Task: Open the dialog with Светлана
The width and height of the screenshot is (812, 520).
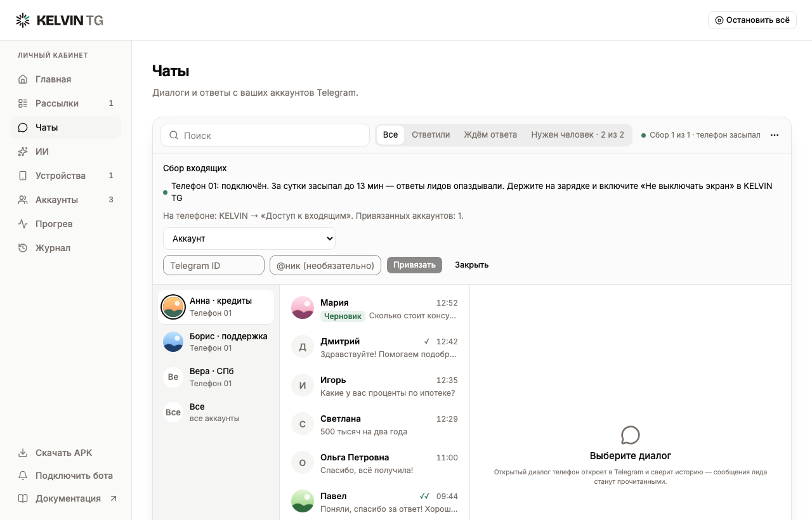Action: pyautogui.click(x=374, y=424)
